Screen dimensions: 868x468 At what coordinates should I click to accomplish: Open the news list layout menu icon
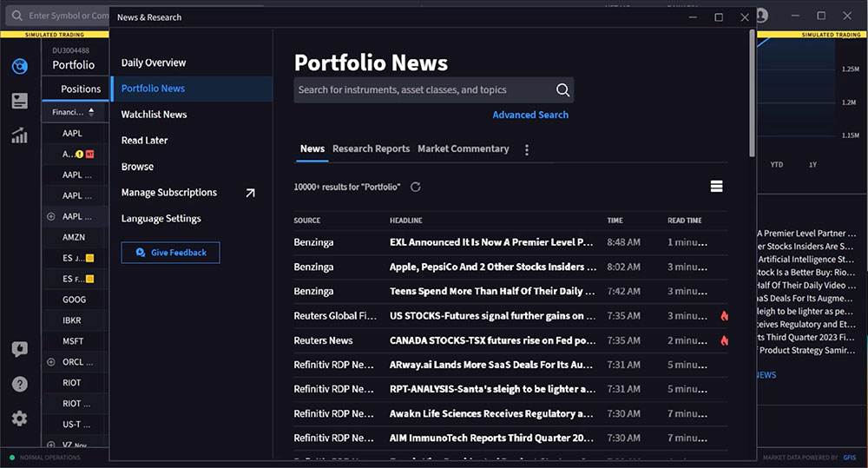pyautogui.click(x=716, y=187)
